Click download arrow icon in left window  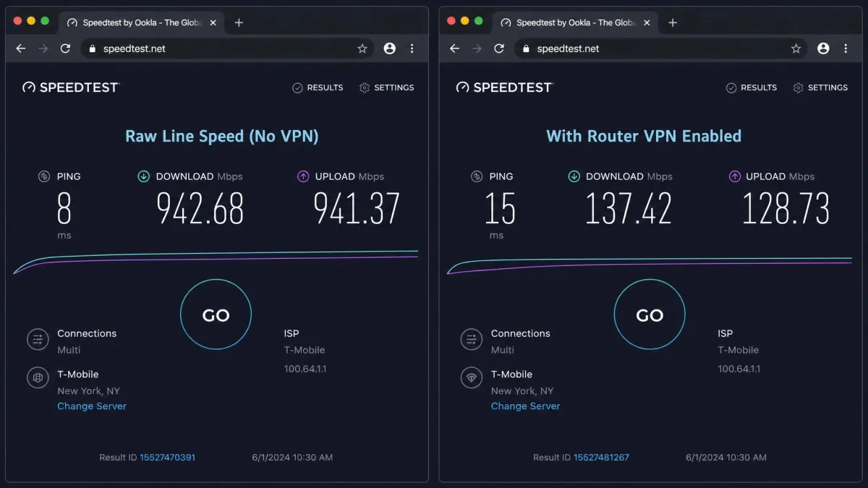(143, 176)
